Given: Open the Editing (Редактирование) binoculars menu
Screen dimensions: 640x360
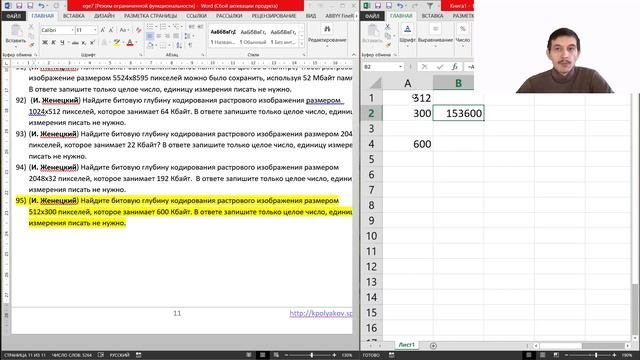Looking at the screenshot, I should click(x=327, y=35).
